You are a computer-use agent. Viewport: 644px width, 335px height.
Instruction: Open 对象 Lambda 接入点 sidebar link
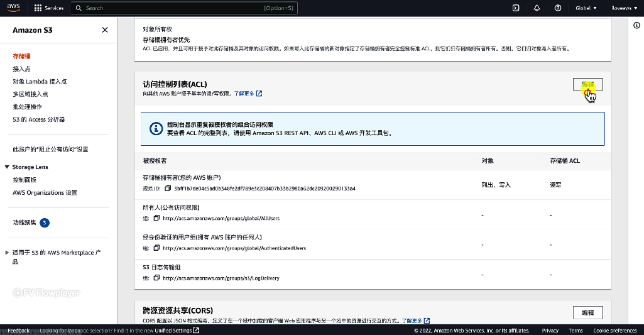(40, 81)
